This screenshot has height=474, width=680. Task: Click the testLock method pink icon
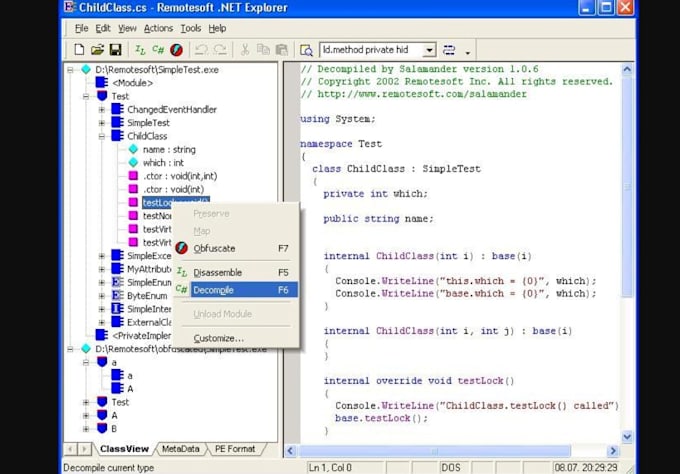[133, 203]
